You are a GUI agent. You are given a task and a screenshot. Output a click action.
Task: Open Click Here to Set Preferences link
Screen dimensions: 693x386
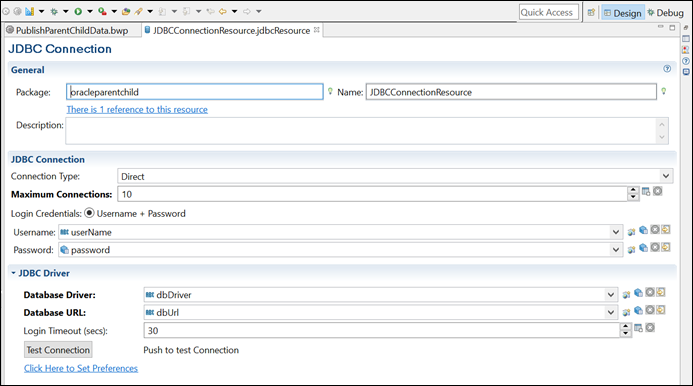81,368
